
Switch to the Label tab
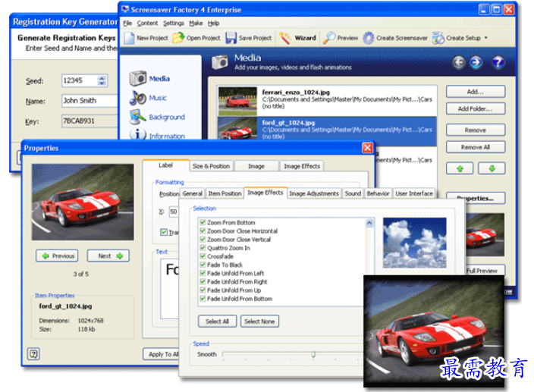(166, 165)
